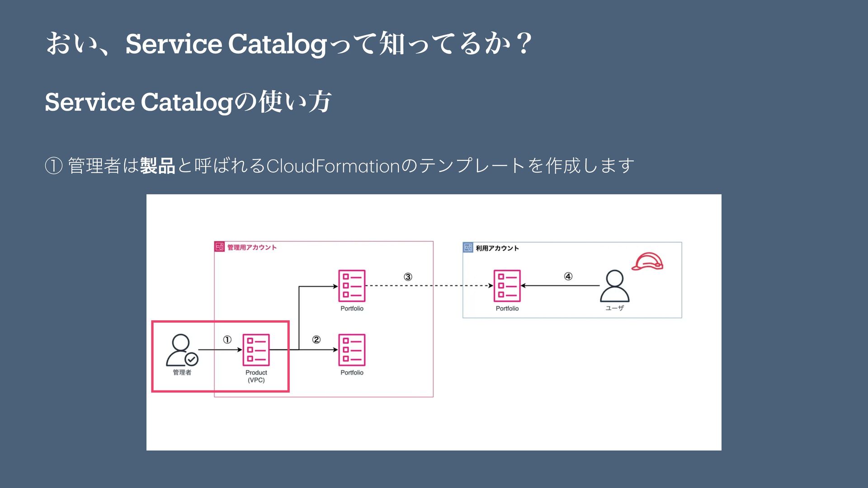Click the 管理用アカウント label text
The image size is (868, 488).
[252, 247]
